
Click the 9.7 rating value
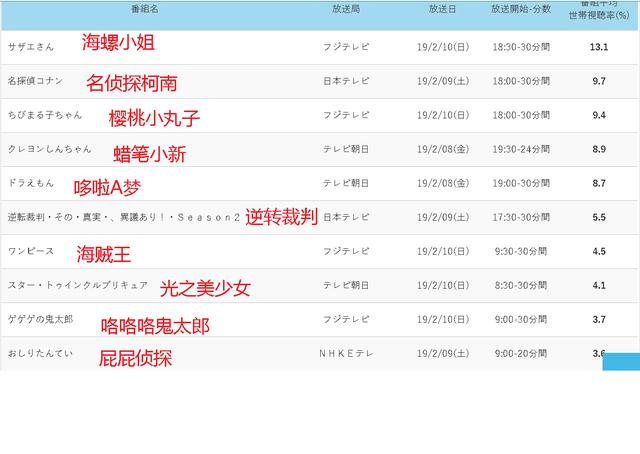click(x=599, y=81)
